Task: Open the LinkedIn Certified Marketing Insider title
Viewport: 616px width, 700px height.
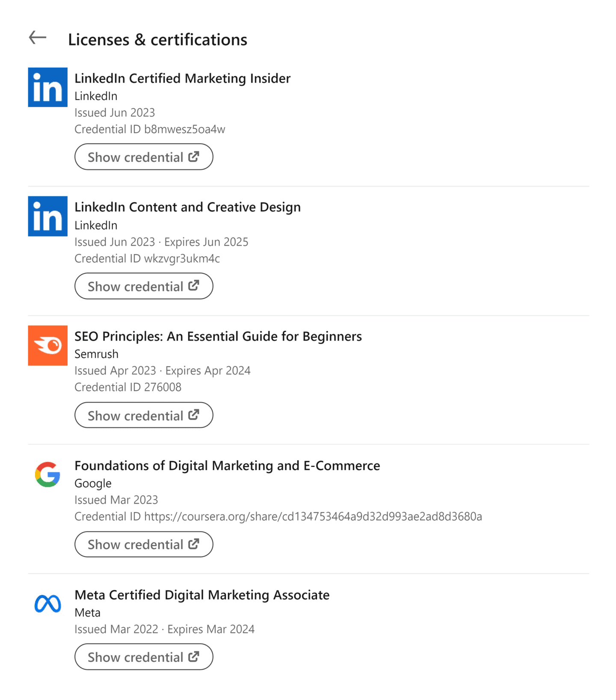Action: pyautogui.click(x=182, y=78)
